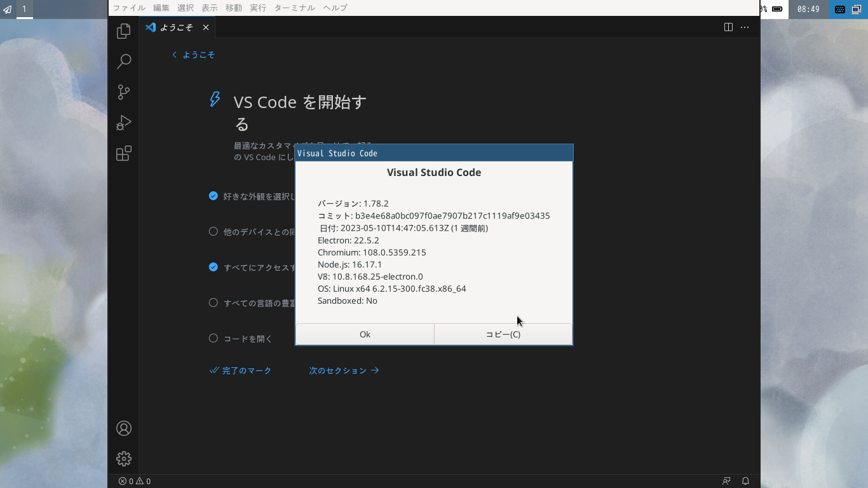The height and width of the screenshot is (488, 868).
Task: Click the OS: Linux x64 line
Action: (392, 288)
